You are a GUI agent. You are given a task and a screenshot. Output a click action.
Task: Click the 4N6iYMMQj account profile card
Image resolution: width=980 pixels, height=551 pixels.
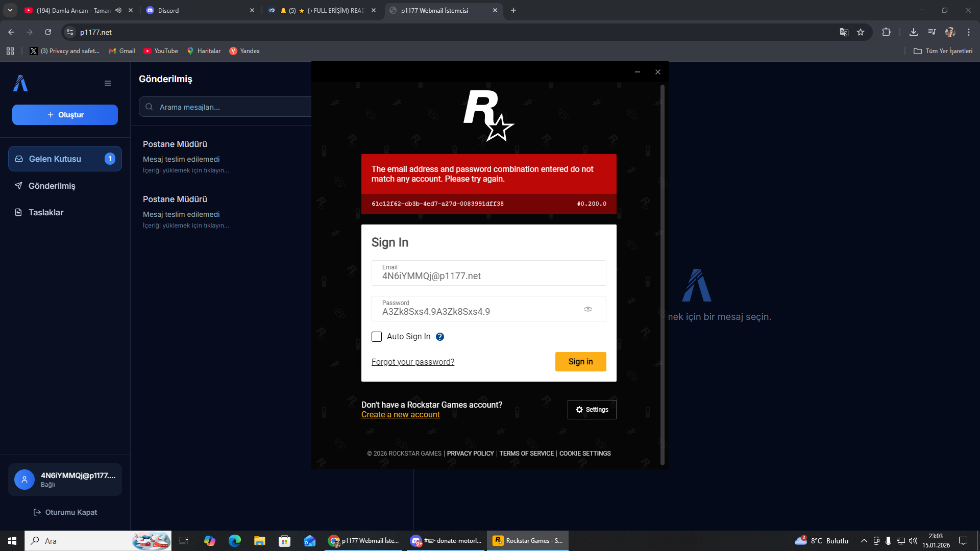click(65, 480)
